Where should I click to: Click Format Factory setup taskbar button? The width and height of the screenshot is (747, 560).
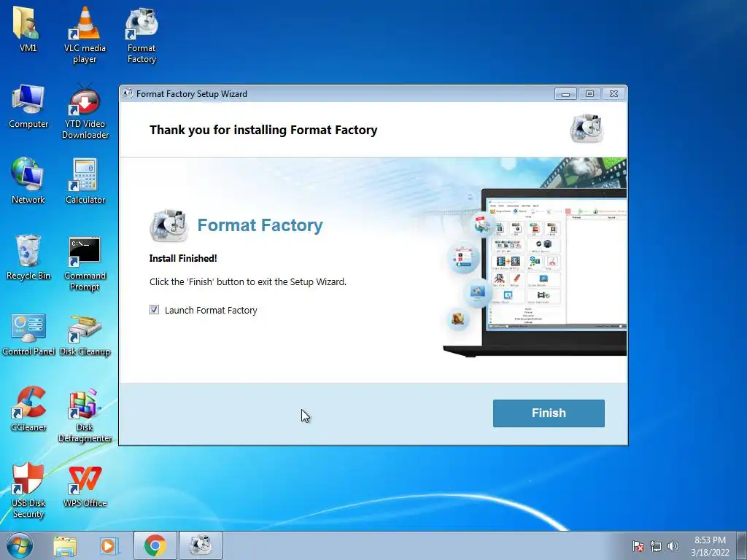pyautogui.click(x=200, y=545)
